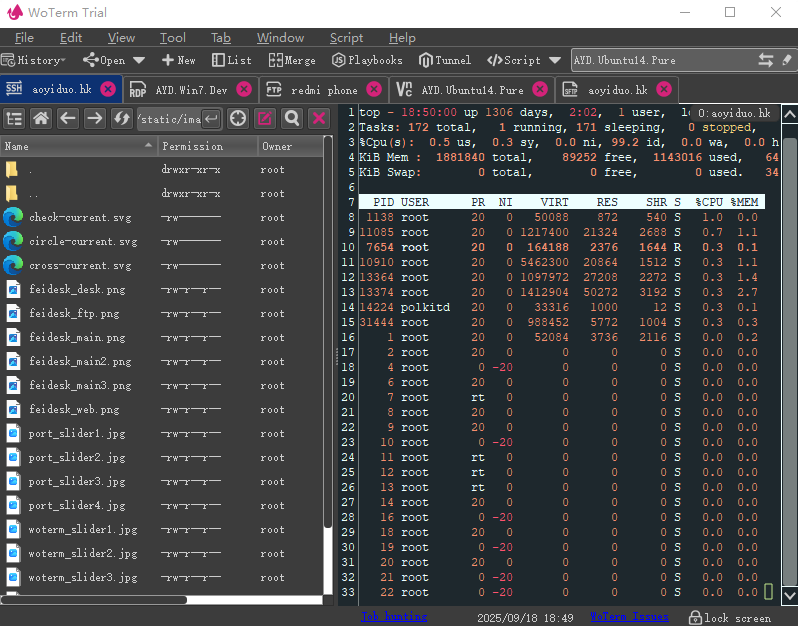
Task: Open the Playbooks toolbar item
Action: 367,60
